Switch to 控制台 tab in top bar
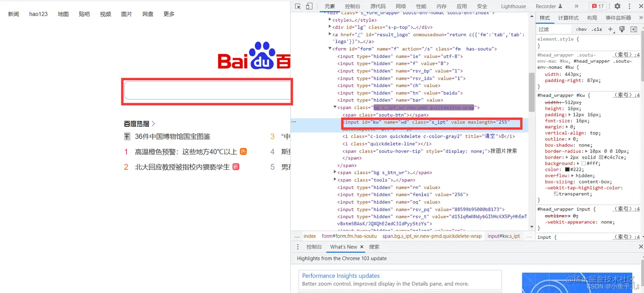Image resolution: width=644 pixels, height=293 pixels. 353,6
